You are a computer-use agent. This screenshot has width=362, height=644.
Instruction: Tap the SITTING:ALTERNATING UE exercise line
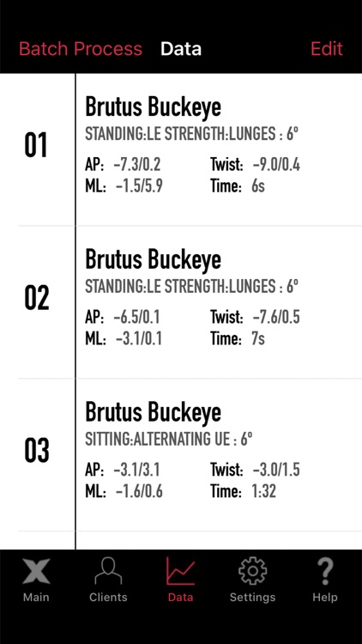(168, 439)
